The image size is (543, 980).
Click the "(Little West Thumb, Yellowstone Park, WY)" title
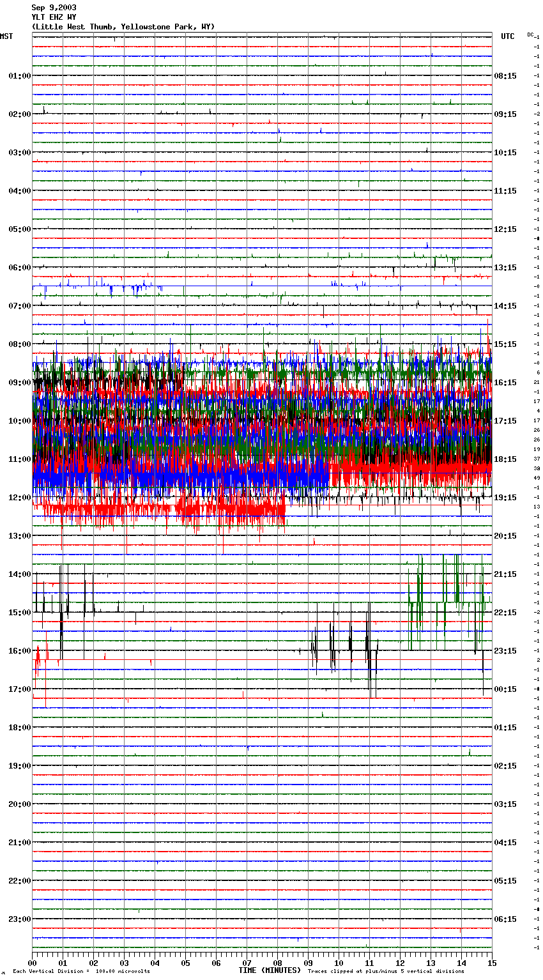(x=123, y=27)
